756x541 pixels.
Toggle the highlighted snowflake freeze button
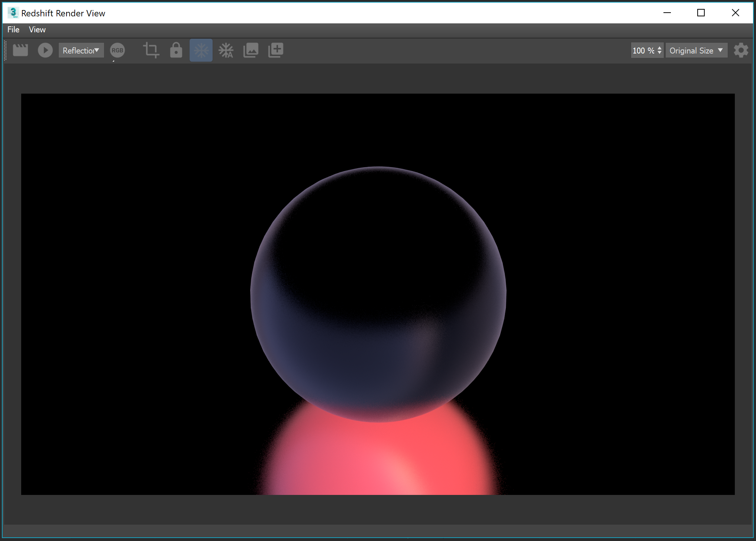(201, 50)
